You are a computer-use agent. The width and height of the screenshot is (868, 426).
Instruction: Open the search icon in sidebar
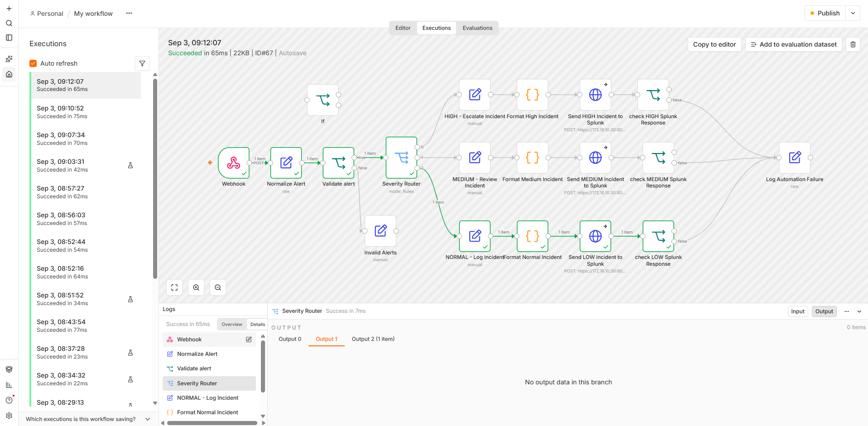point(9,23)
